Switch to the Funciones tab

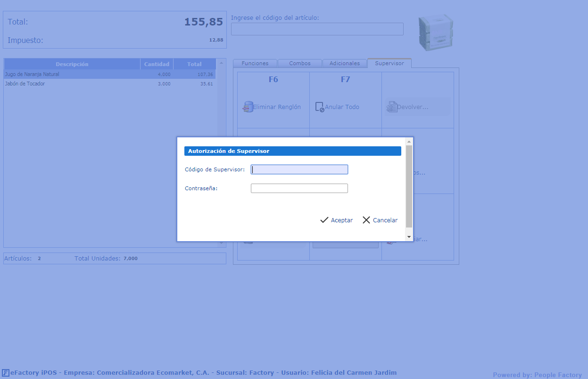[x=255, y=63]
